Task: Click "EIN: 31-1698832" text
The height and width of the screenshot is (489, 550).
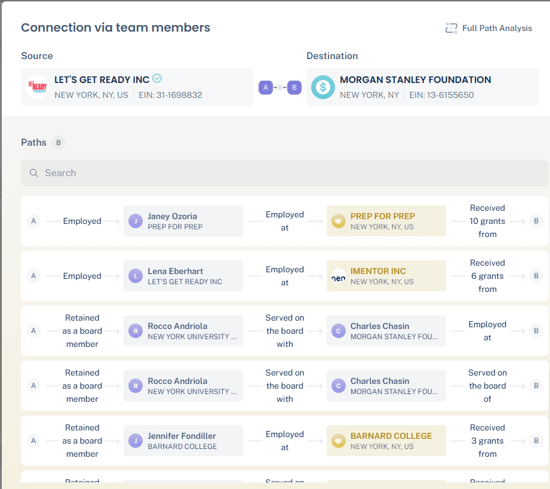Action: pos(170,95)
